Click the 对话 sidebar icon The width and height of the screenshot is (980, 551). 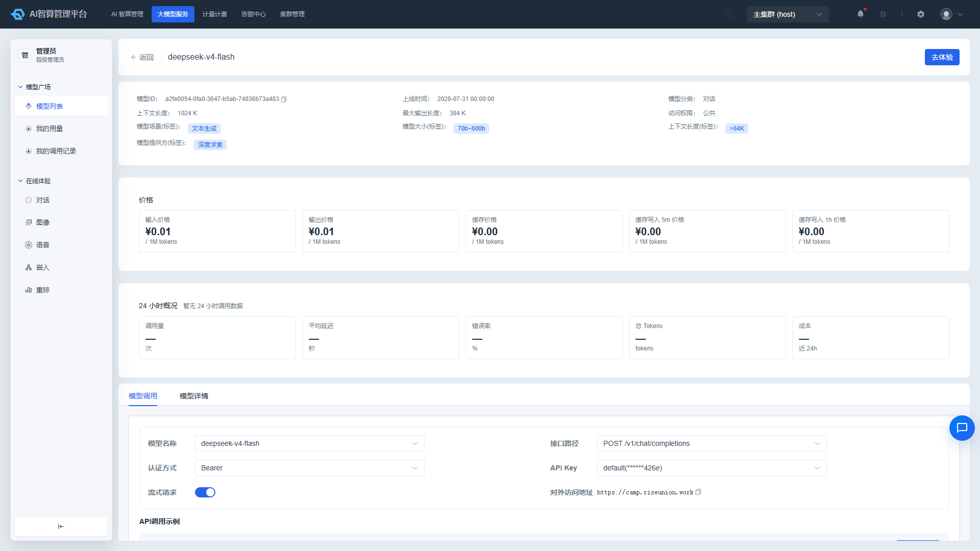click(29, 200)
